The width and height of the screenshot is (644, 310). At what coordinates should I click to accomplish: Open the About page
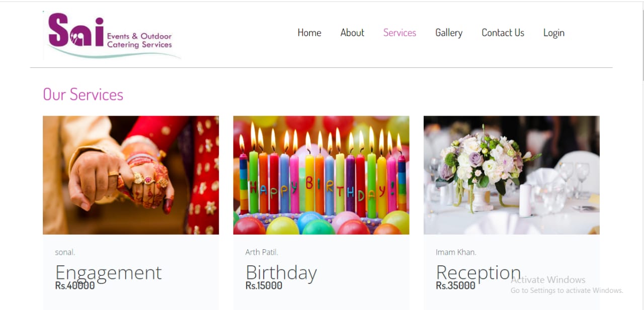(x=352, y=33)
